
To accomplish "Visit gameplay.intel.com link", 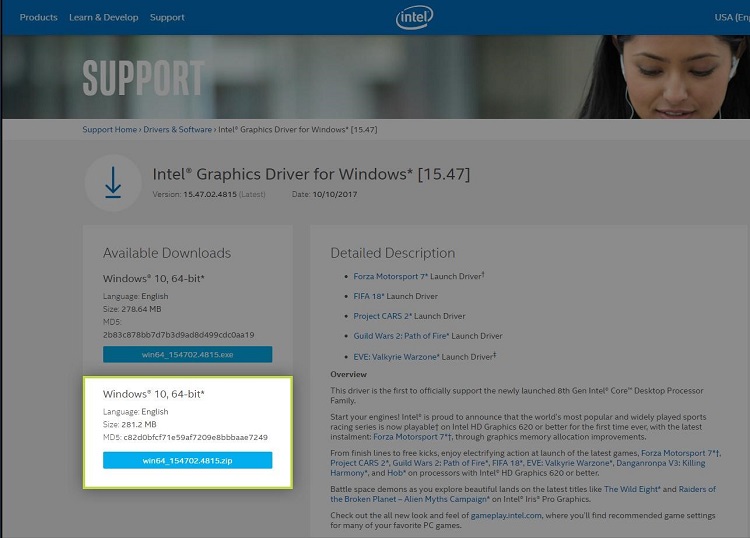I will 506,516.
